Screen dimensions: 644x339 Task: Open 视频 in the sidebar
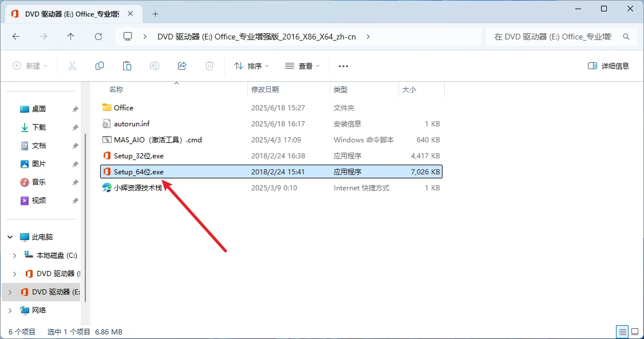click(x=39, y=201)
